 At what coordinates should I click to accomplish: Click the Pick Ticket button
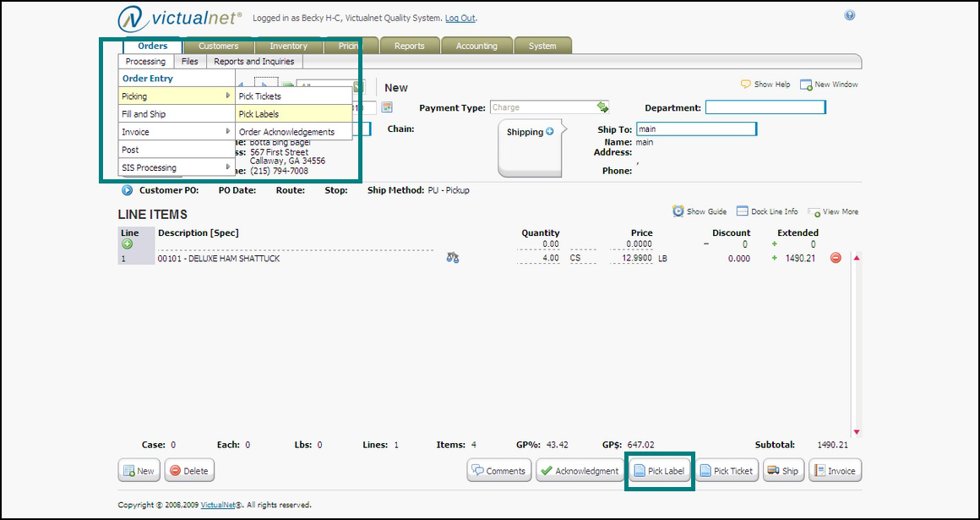[x=727, y=471]
